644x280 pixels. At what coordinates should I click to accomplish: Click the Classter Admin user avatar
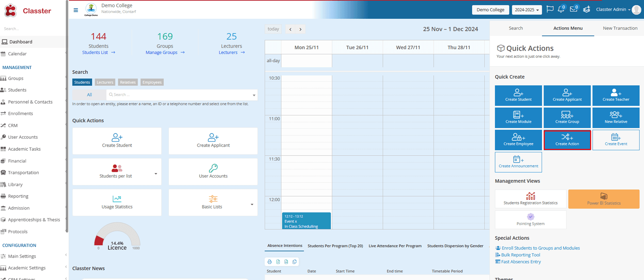(x=636, y=10)
